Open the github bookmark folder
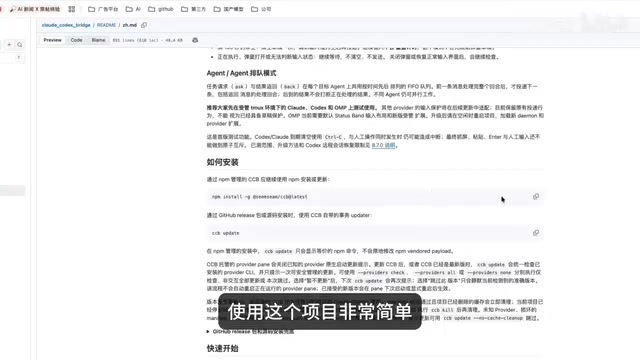This screenshot has width=640, height=360. pos(161,9)
